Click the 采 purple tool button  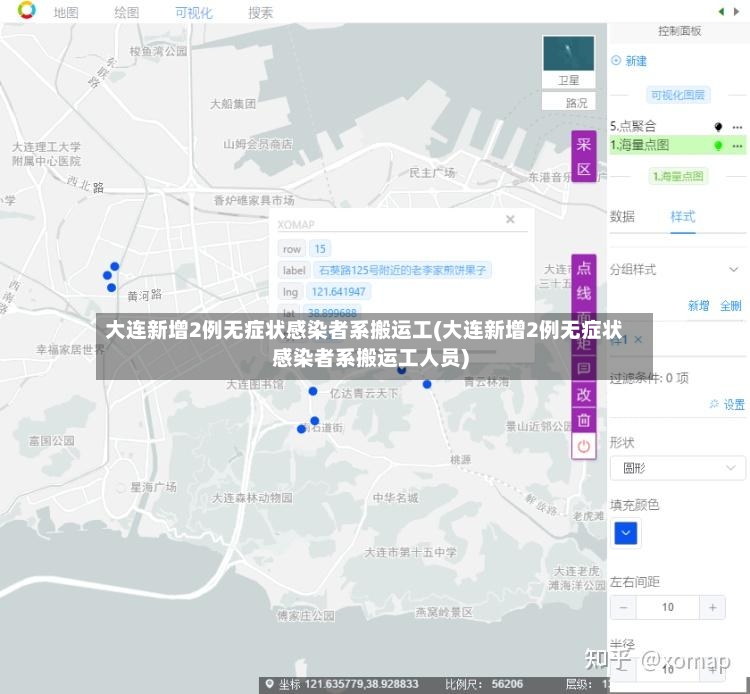pyautogui.click(x=584, y=144)
